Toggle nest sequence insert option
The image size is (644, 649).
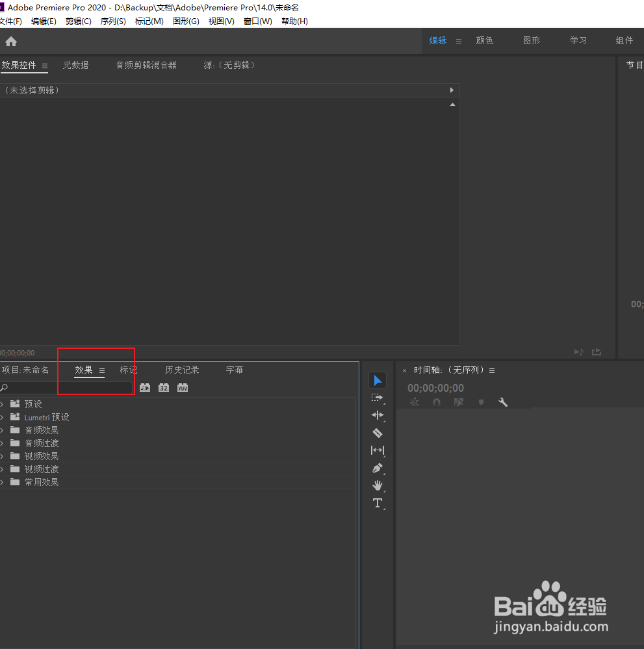point(415,402)
